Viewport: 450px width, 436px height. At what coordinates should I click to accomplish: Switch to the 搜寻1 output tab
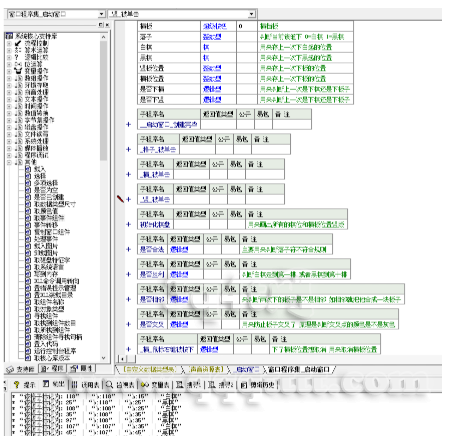click(189, 385)
